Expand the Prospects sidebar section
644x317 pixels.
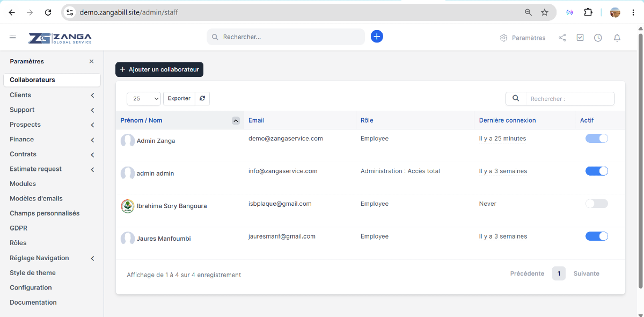tap(92, 125)
